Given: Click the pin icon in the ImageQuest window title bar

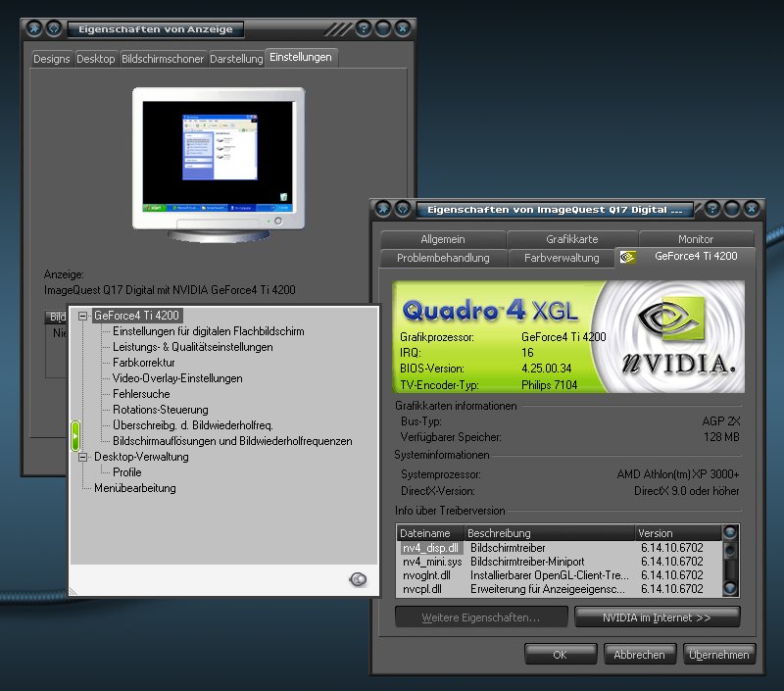Looking at the screenshot, I should click(383, 209).
